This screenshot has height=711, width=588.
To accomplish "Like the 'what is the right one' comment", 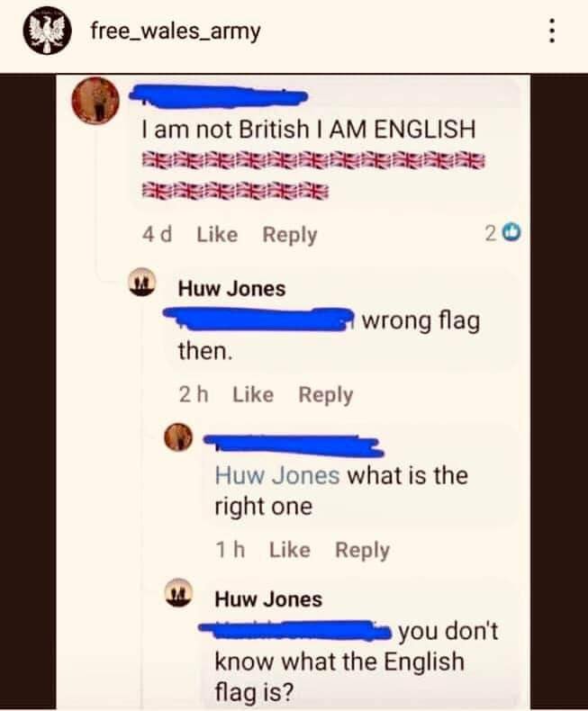I will tap(290, 550).
